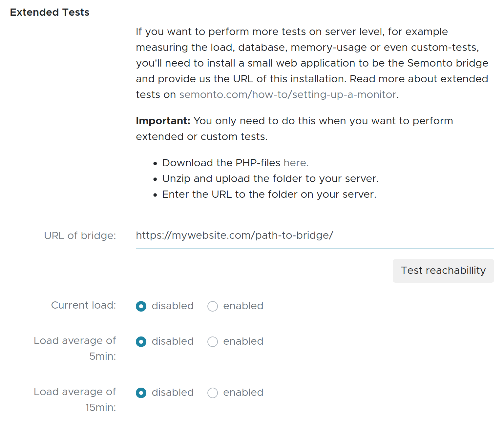Image resolution: width=504 pixels, height=427 pixels.
Task: Select disabled radio for Current load
Action: pos(141,306)
